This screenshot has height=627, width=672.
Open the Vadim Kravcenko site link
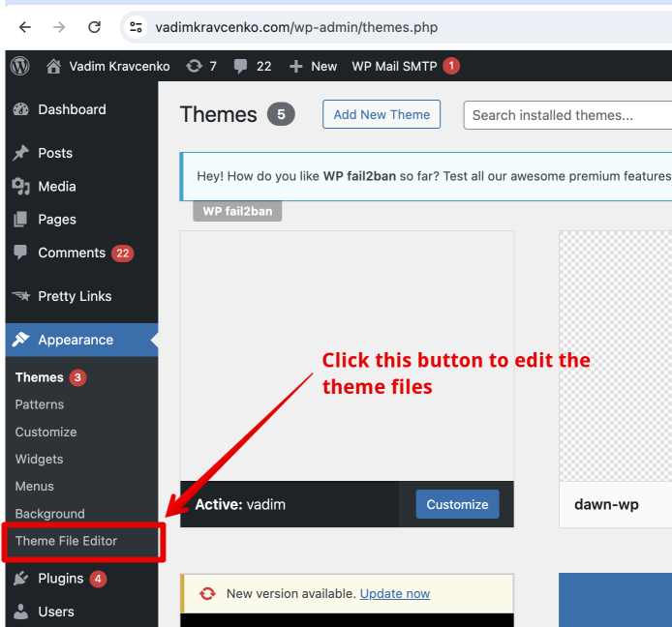119,67
